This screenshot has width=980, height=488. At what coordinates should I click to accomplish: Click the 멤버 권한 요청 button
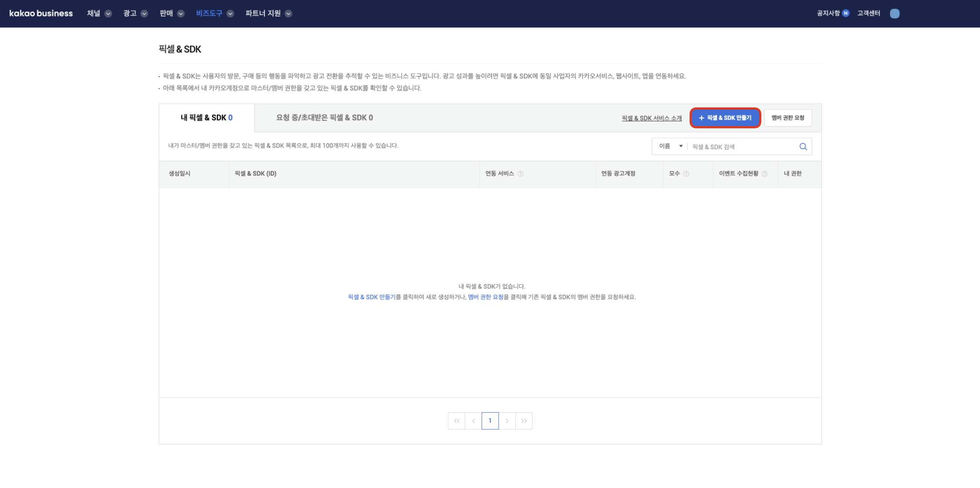tap(788, 117)
